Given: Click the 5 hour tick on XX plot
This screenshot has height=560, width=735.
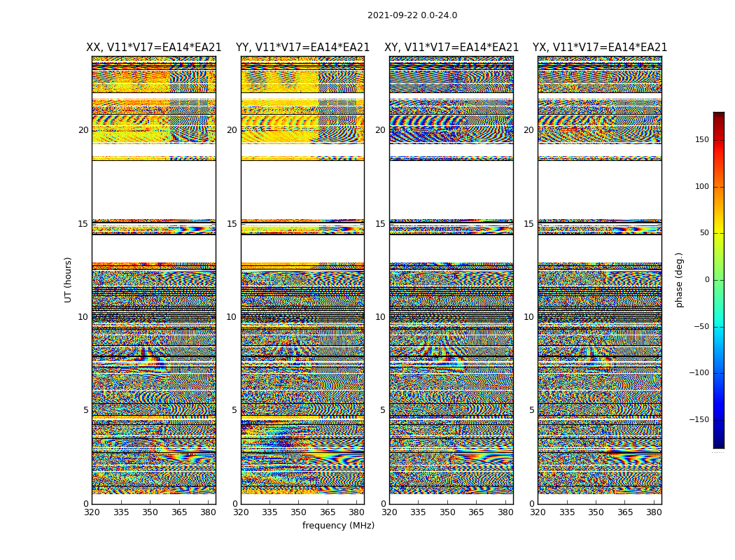Looking at the screenshot, I should tap(85, 410).
